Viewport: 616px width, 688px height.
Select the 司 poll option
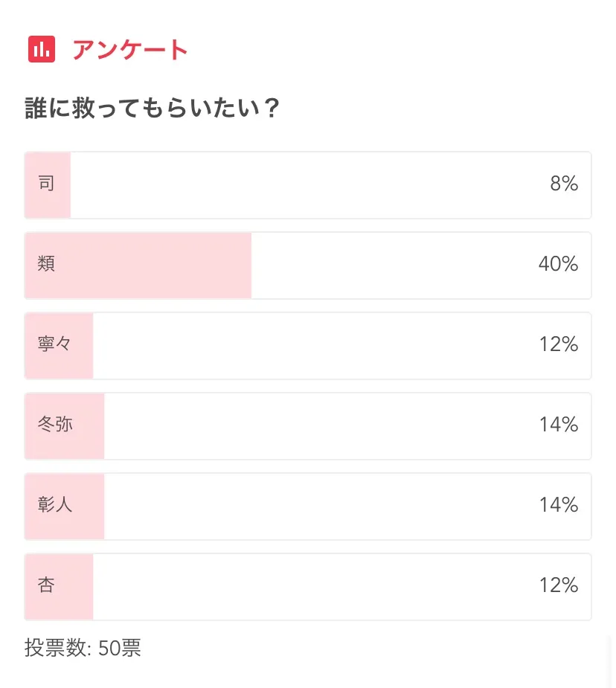click(x=308, y=185)
